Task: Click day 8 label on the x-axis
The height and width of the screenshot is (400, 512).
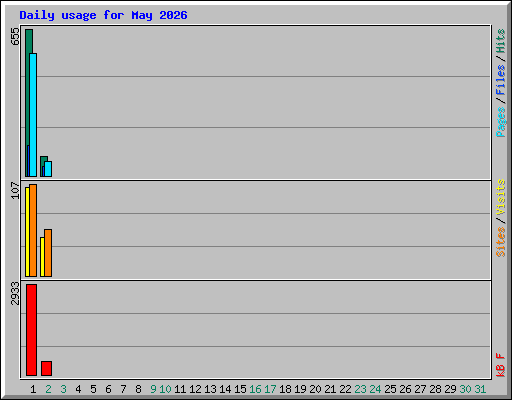Action: pyautogui.click(x=138, y=389)
